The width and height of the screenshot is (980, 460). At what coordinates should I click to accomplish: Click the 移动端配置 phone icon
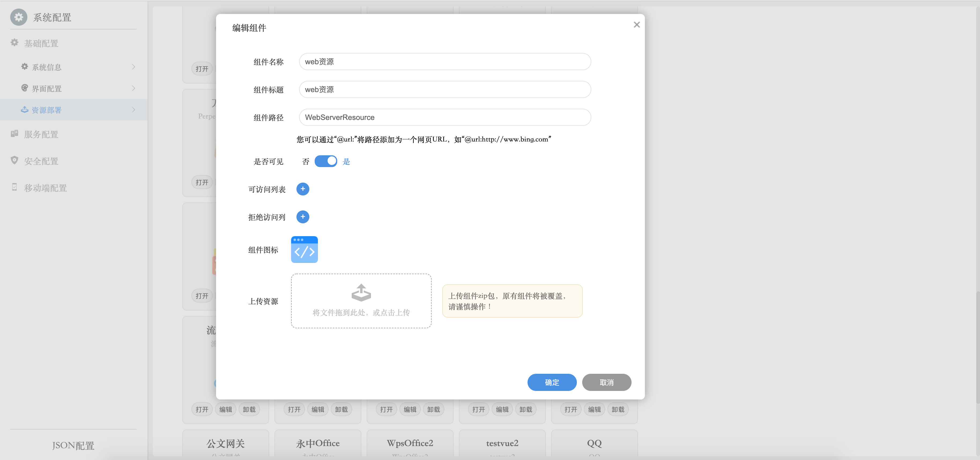point(14,187)
